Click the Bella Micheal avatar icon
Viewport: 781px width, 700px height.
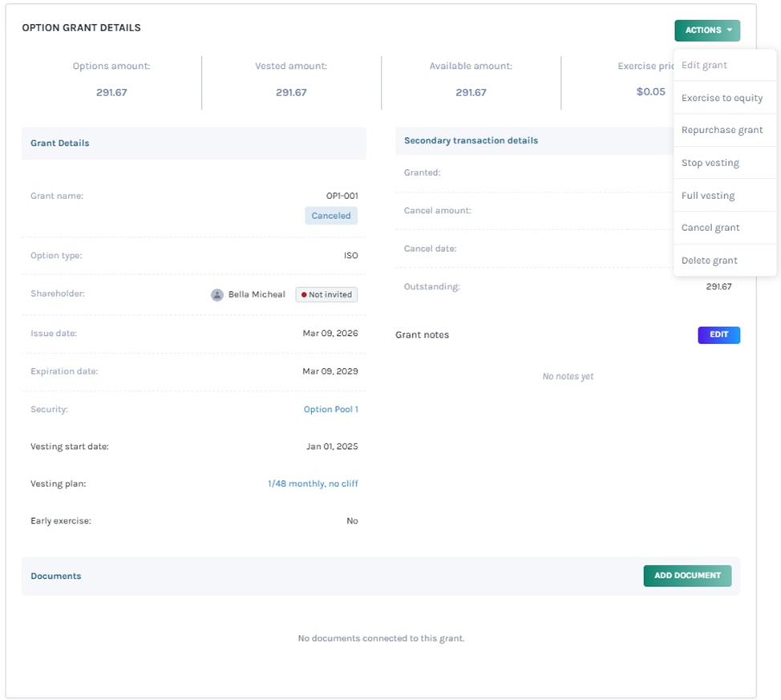click(216, 294)
